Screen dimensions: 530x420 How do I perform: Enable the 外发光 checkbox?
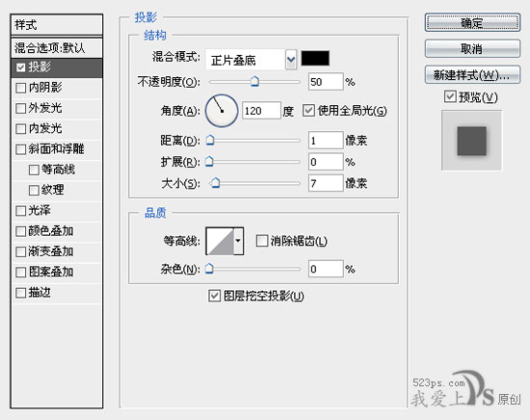click(20, 109)
